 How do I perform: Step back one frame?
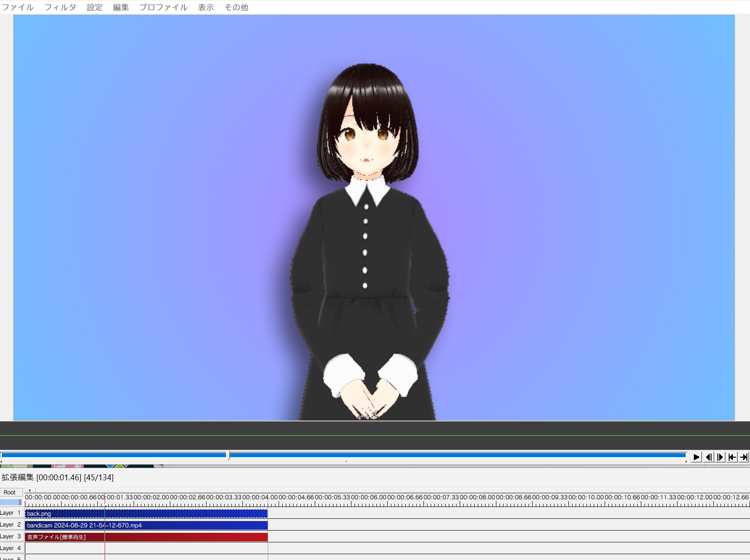pyautogui.click(x=709, y=457)
